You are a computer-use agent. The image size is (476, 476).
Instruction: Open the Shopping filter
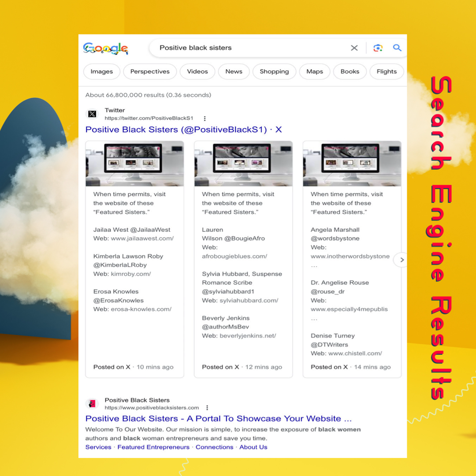274,72
